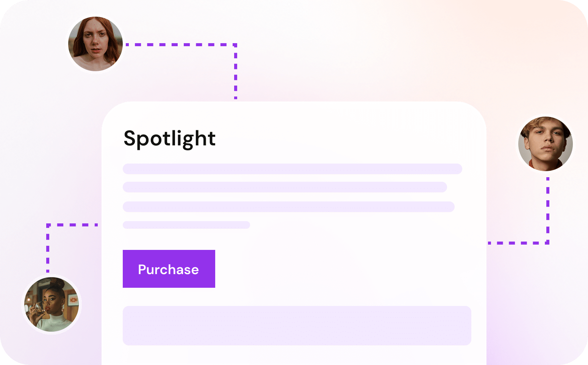Click dashed vertical line above cocktail woman's avatar
The width and height of the screenshot is (588, 365).
coord(48,248)
